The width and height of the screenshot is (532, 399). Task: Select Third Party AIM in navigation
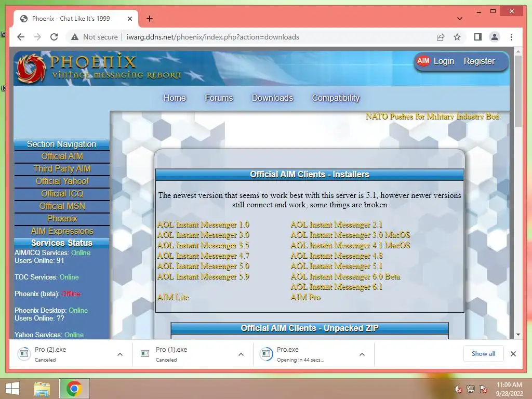(62, 169)
